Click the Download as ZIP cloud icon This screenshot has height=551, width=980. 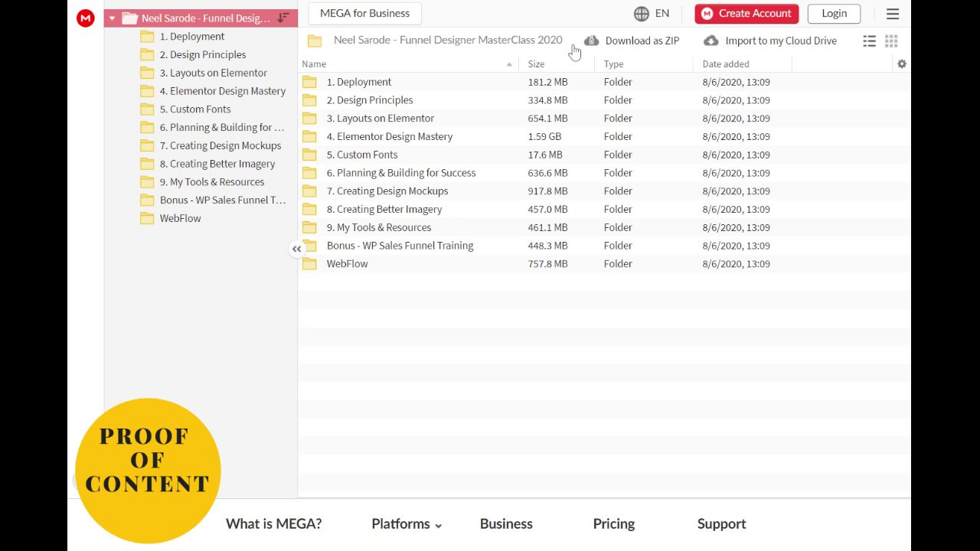pos(591,41)
